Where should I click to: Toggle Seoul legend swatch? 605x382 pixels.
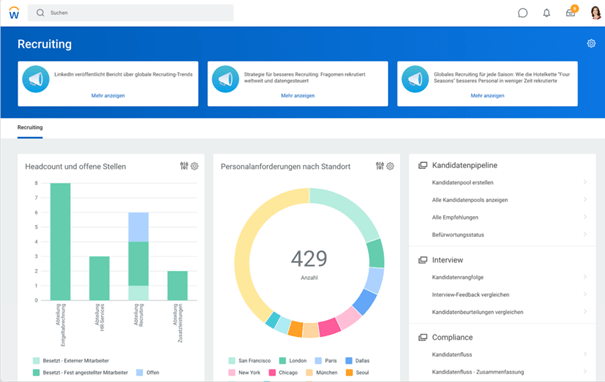coord(349,373)
